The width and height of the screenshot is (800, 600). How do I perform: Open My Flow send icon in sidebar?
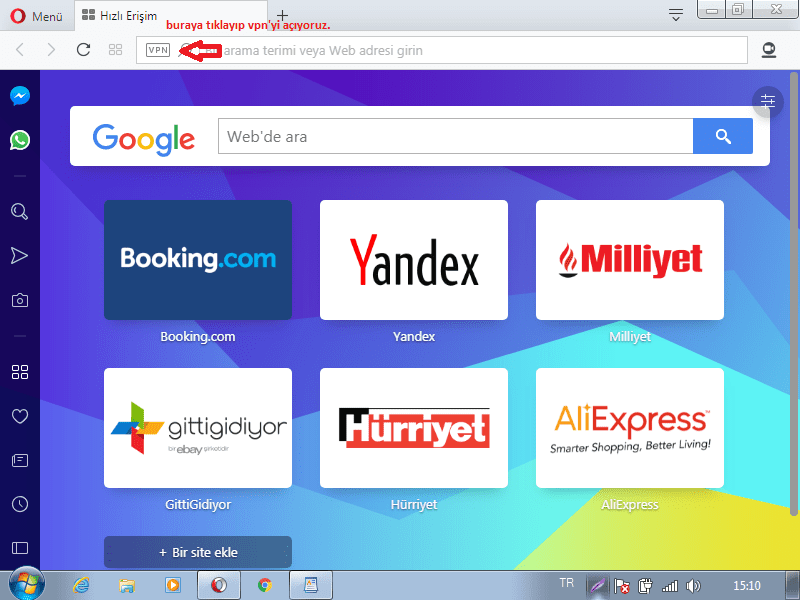pyautogui.click(x=19, y=256)
